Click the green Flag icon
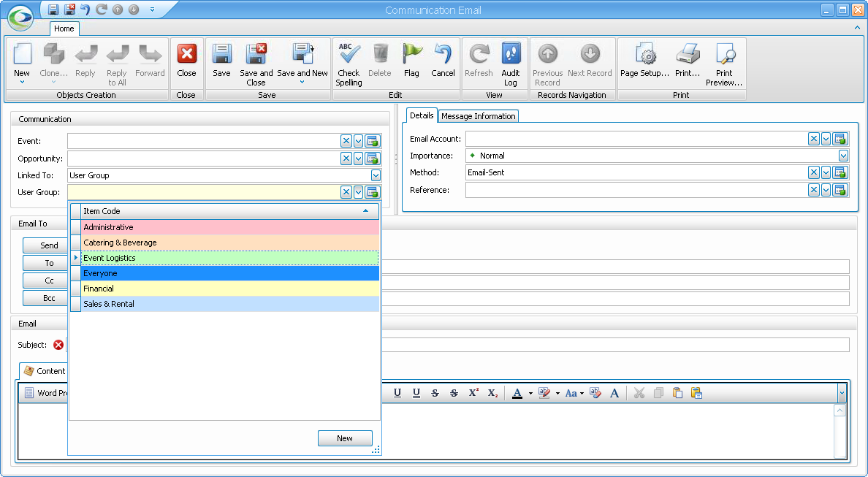 (x=412, y=53)
